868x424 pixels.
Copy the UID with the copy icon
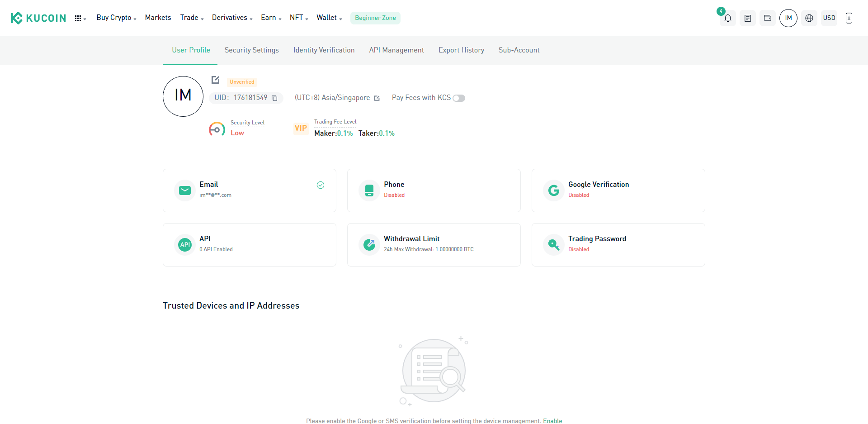[x=274, y=98]
